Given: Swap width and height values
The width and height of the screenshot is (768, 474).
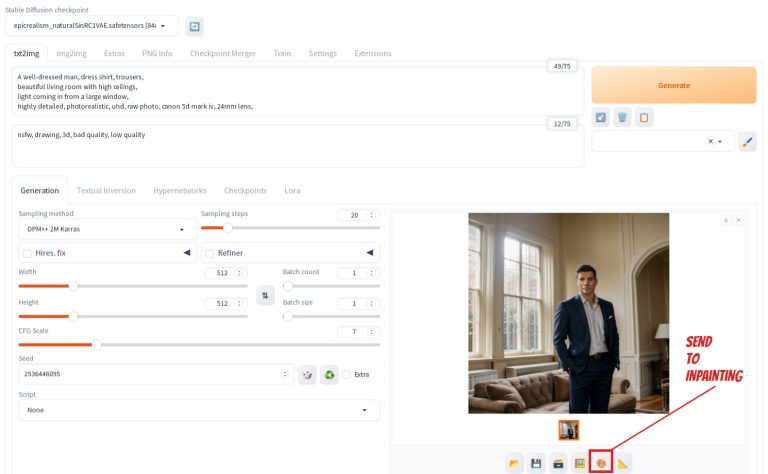Looking at the screenshot, I should point(264,295).
